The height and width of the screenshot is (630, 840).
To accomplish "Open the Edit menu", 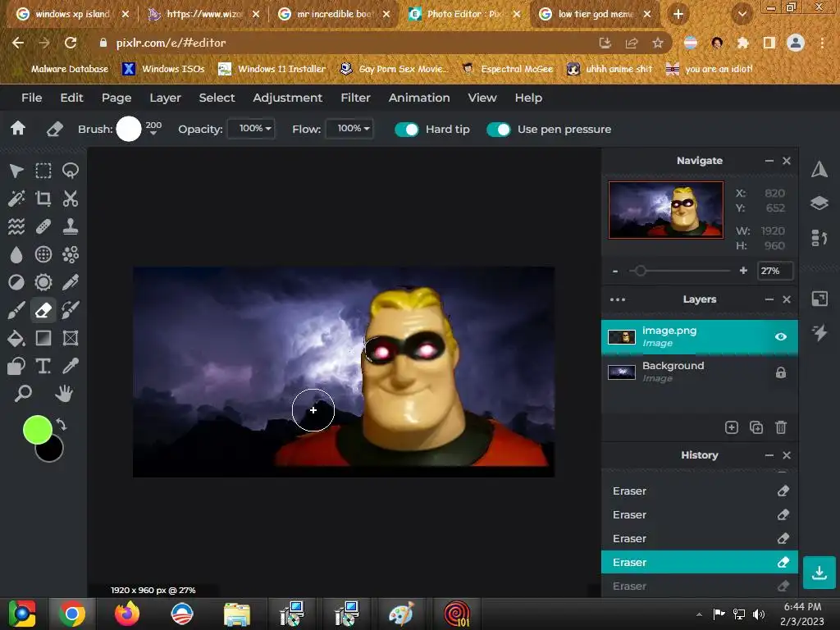I will (x=72, y=98).
